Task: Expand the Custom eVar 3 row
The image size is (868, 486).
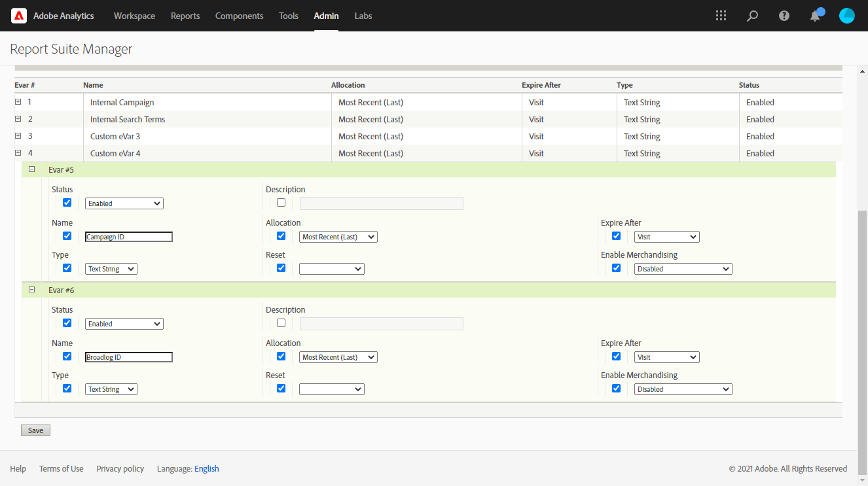Action: pos(18,136)
